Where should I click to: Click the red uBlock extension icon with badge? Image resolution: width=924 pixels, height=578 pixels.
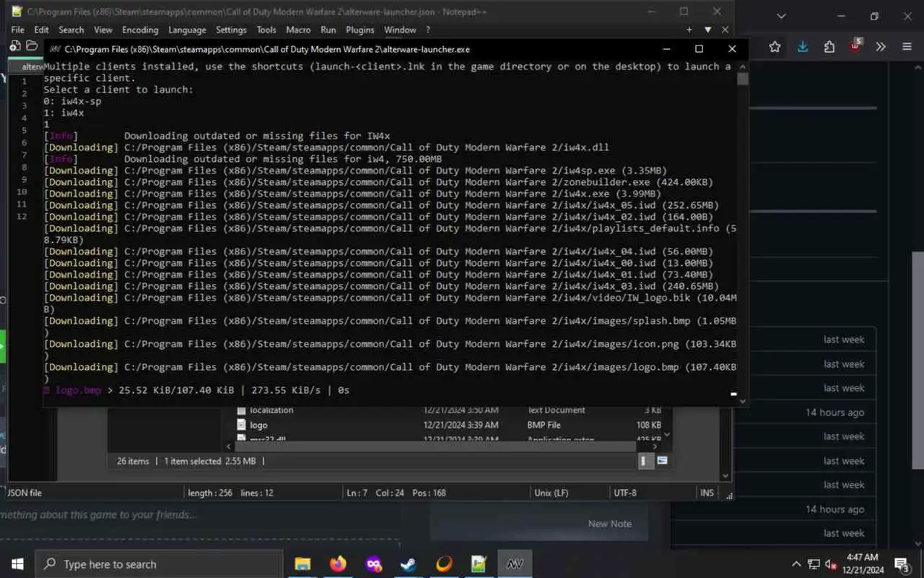pyautogui.click(x=855, y=47)
